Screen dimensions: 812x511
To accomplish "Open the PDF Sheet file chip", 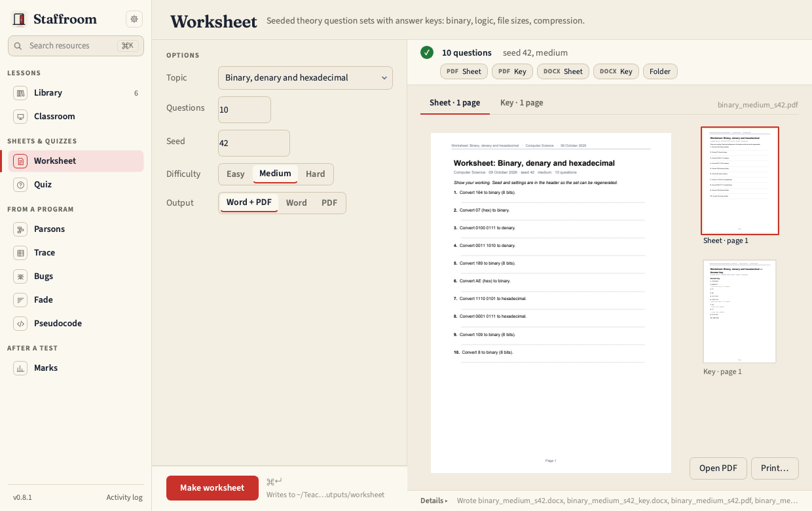I will point(464,71).
